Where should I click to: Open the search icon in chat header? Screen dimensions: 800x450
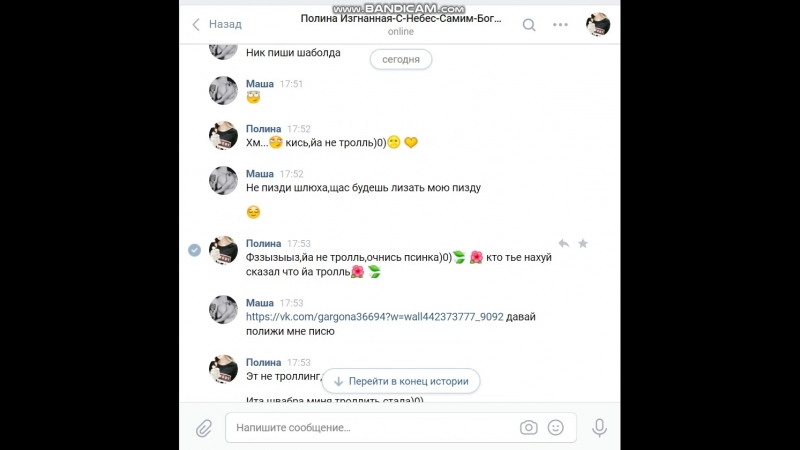pos(529,24)
